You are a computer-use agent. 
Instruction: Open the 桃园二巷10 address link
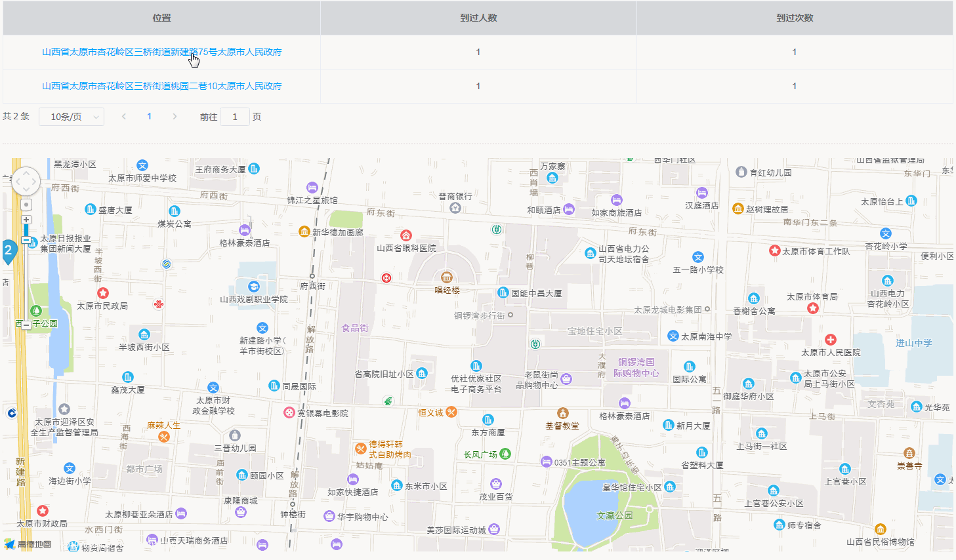coord(161,85)
